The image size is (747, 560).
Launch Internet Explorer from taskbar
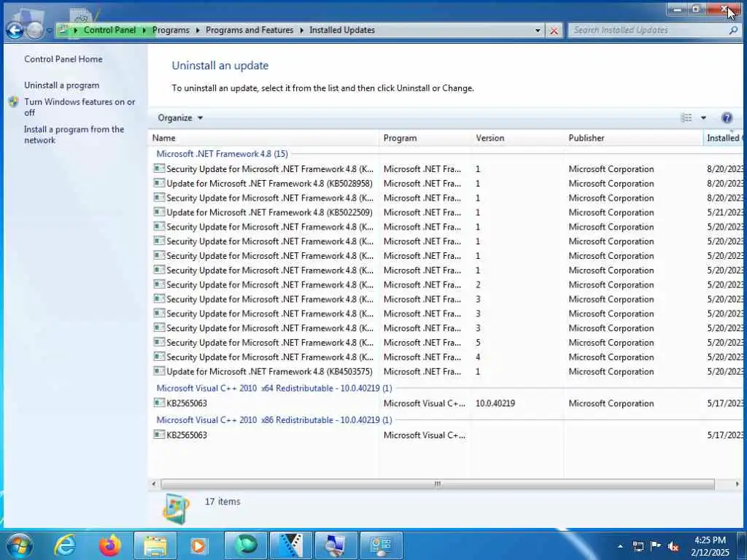[65, 545]
